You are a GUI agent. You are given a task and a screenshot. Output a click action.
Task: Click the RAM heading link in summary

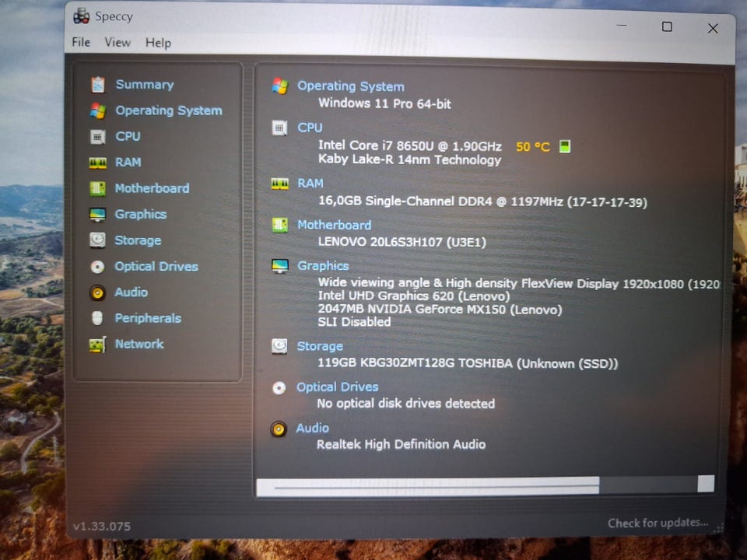click(310, 184)
